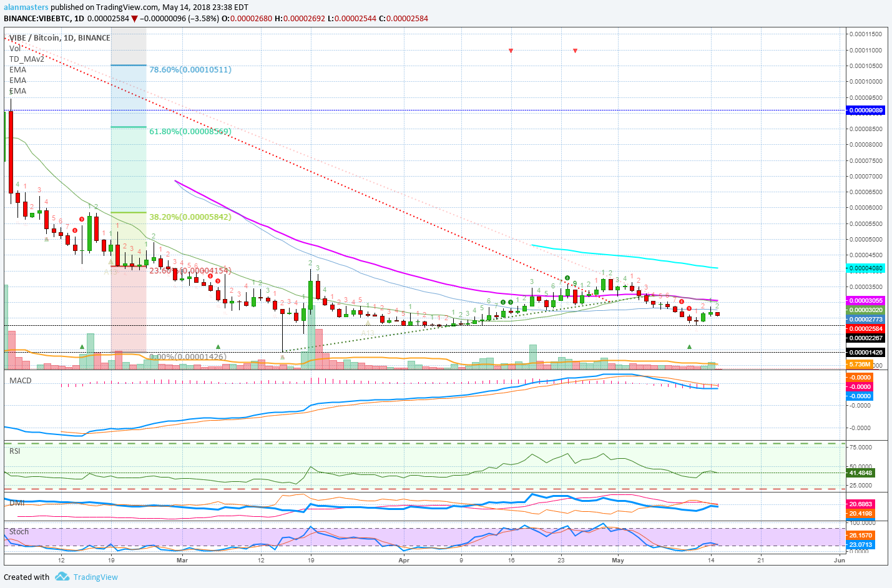892x588 pixels.
Task: Click the Low value L:0.00002544
Action: 352,19
